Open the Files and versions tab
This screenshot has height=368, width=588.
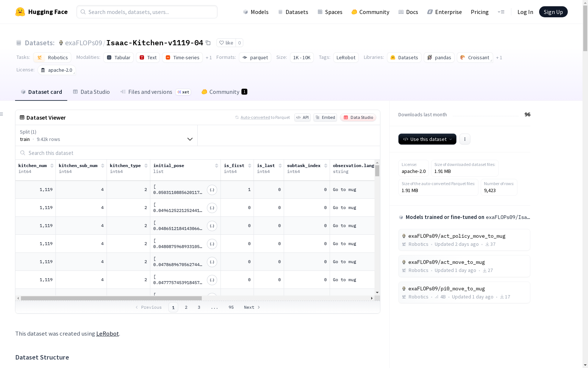tap(155, 92)
